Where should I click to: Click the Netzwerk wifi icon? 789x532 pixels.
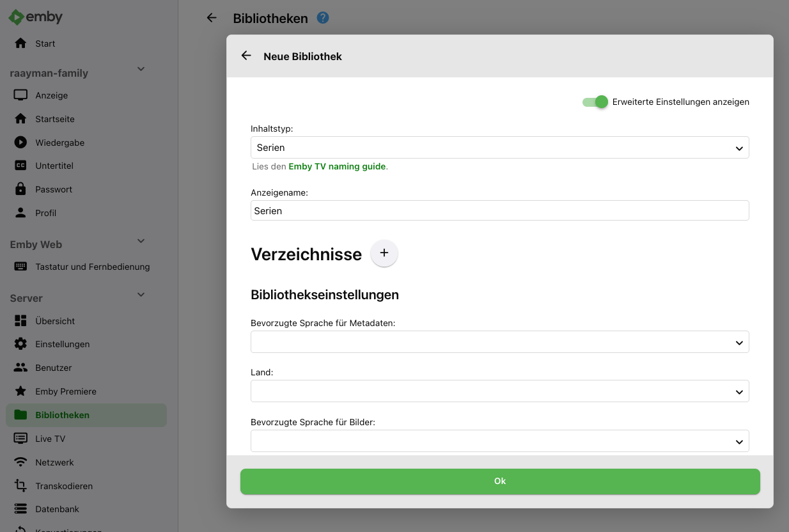coord(20,462)
